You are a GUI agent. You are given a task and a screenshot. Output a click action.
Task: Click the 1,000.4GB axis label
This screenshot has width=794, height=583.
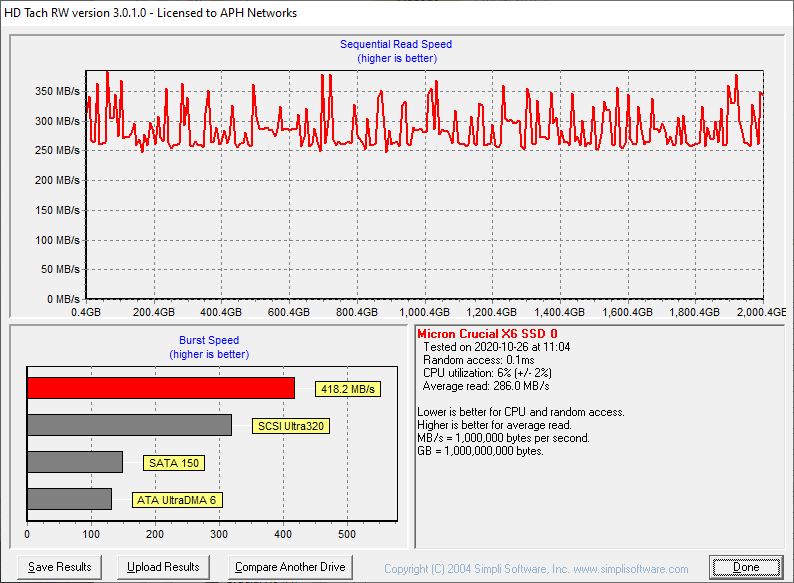(423, 312)
